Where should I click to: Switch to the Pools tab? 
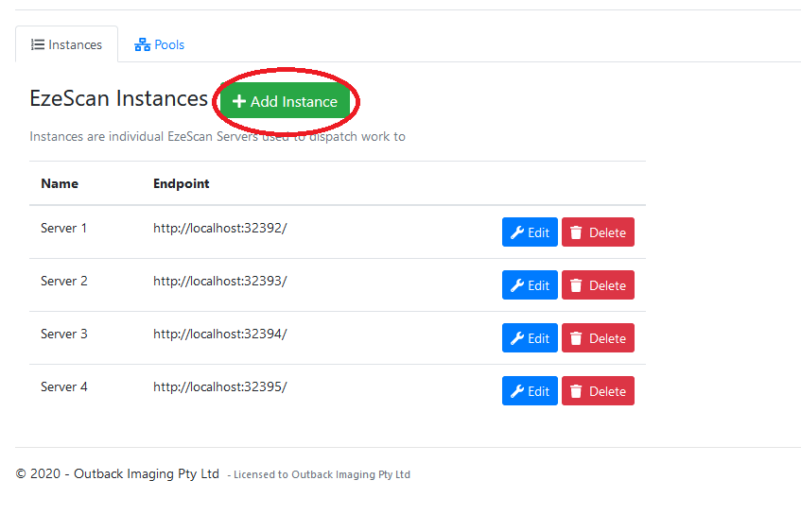click(160, 44)
